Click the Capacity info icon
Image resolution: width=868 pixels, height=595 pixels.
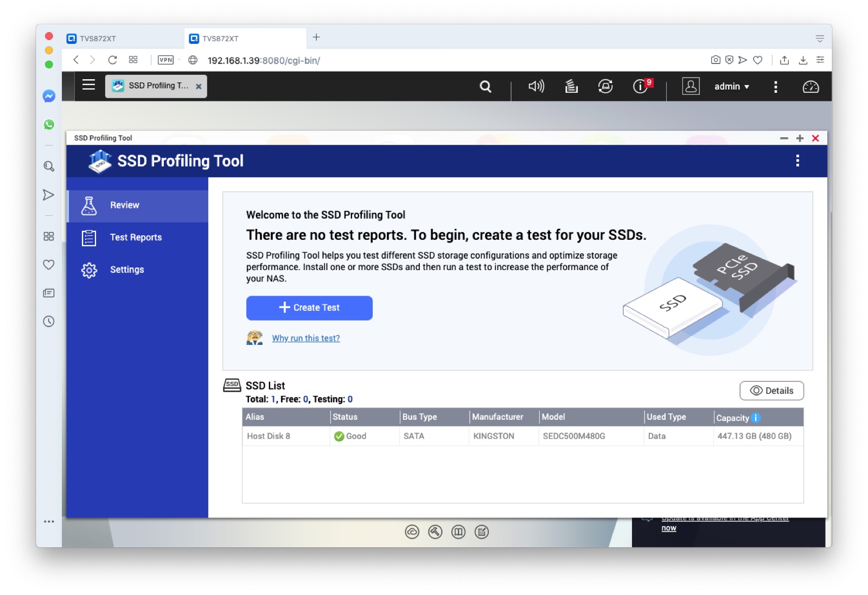756,418
